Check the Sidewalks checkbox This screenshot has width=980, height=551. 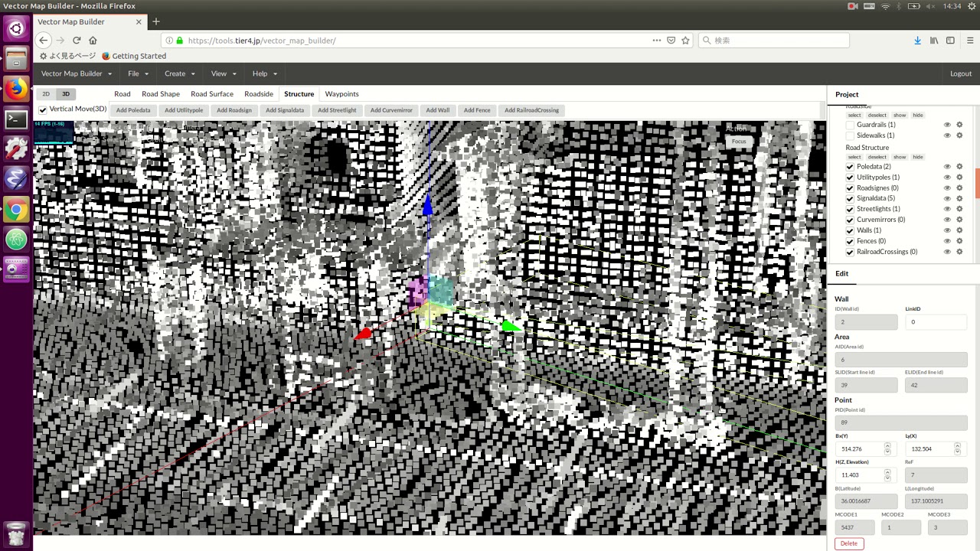click(x=850, y=135)
